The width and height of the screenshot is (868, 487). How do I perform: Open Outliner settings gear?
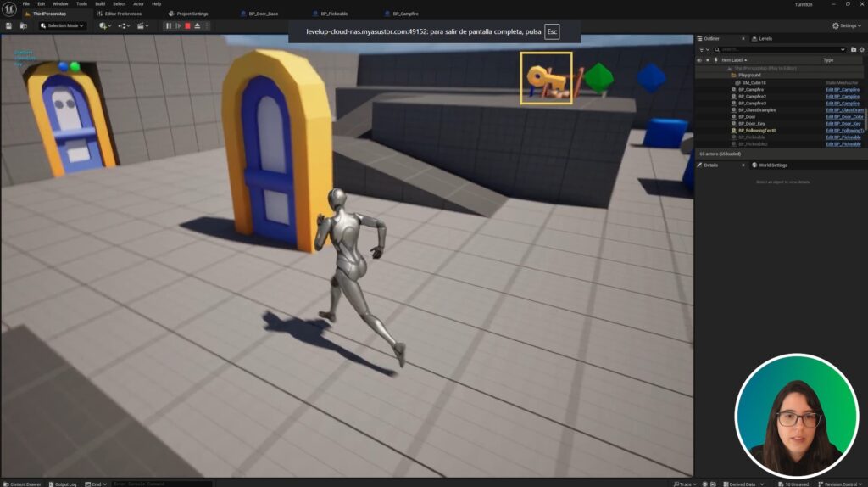pos(862,49)
